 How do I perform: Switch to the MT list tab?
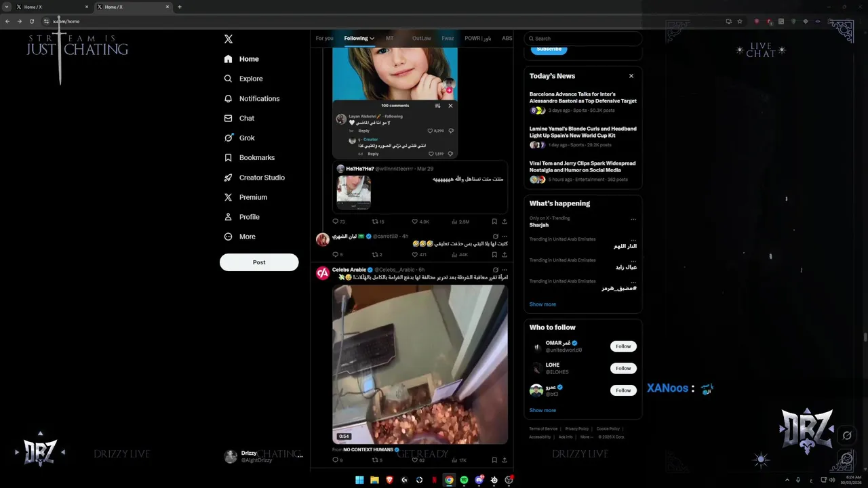click(x=389, y=39)
